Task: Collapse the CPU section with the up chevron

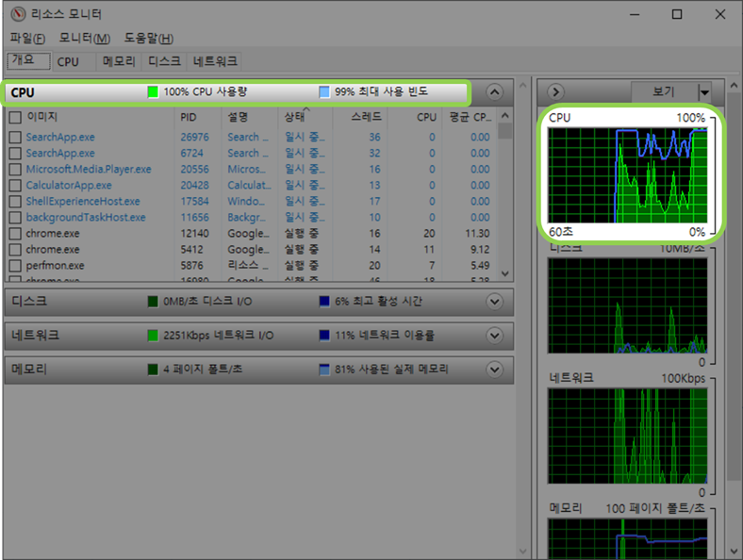Action: coord(494,91)
